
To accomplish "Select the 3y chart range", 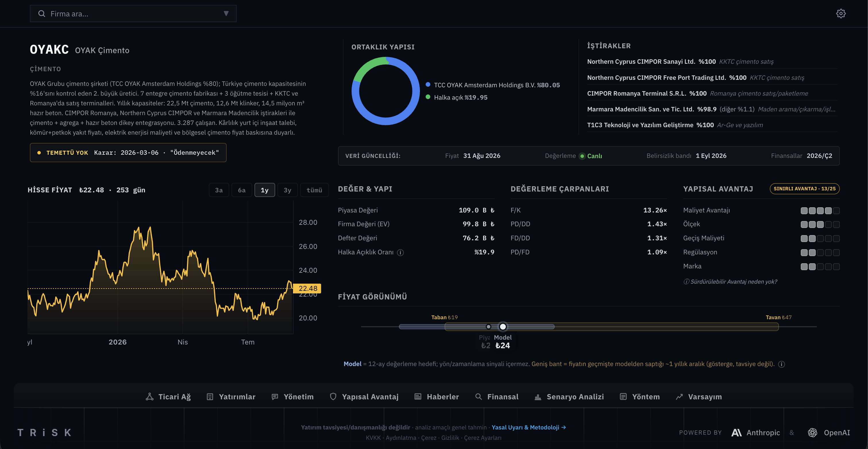I will click(288, 190).
